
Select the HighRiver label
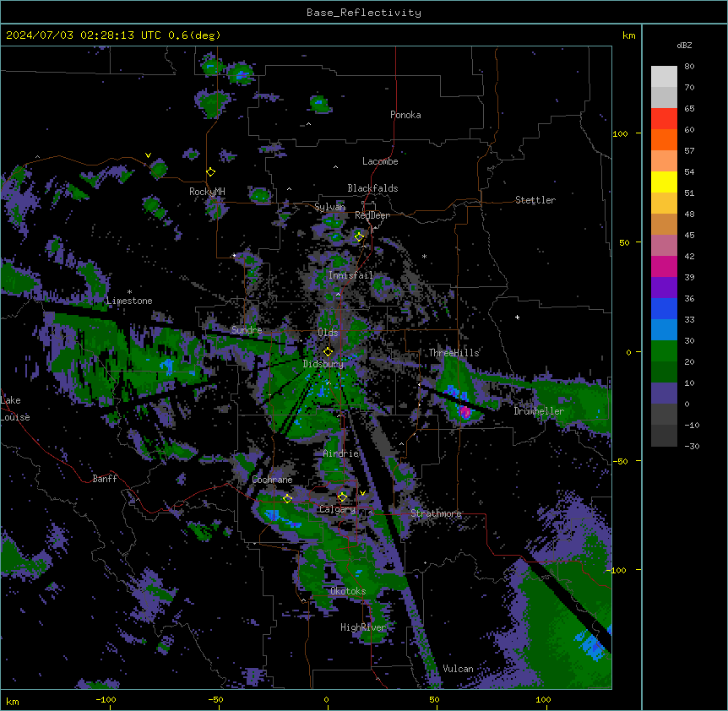(363, 627)
